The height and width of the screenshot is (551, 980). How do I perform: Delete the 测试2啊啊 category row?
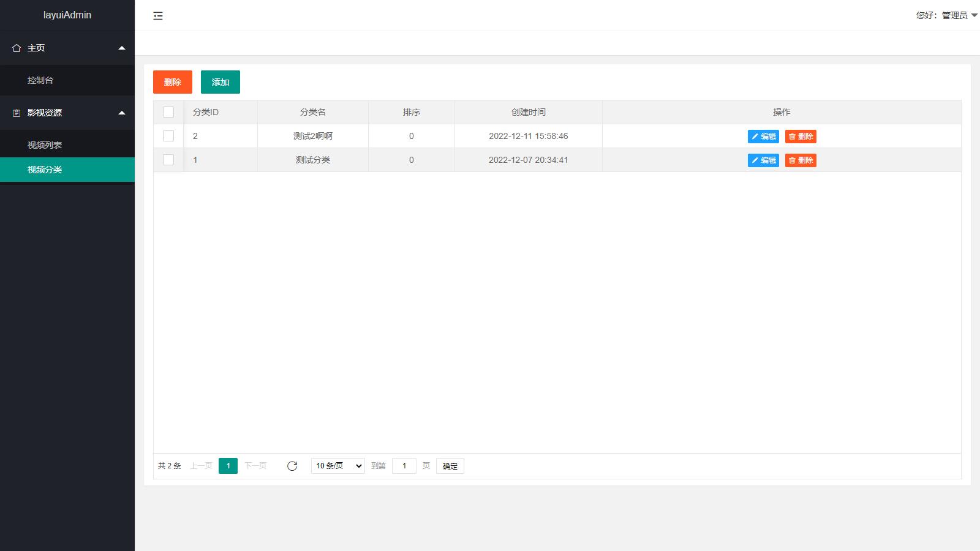801,137
